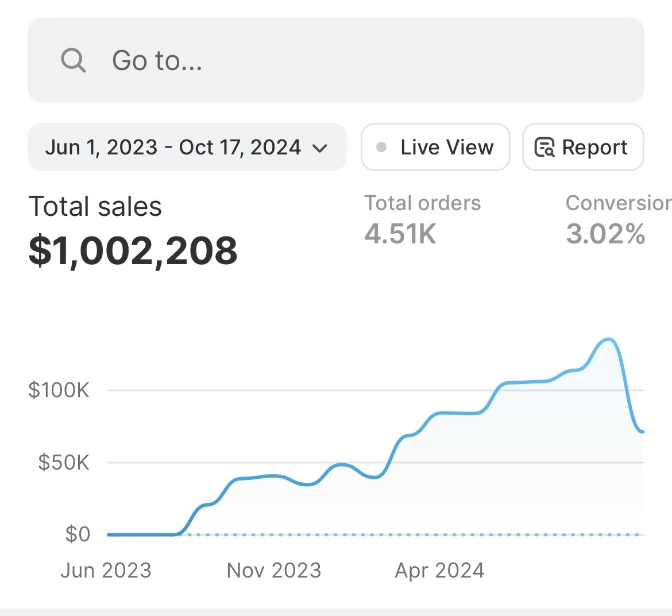
Task: Click the Report magnifier document icon
Action: 544,148
